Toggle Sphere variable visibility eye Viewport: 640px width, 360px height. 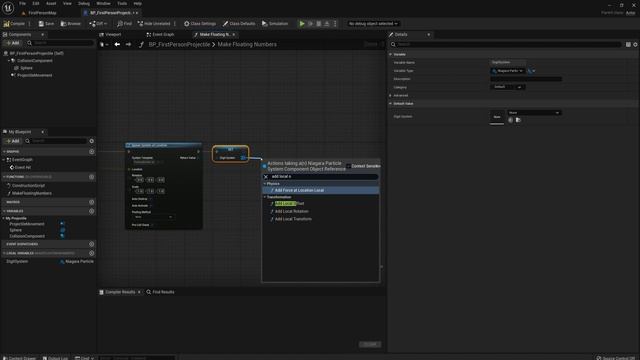tap(62, 230)
